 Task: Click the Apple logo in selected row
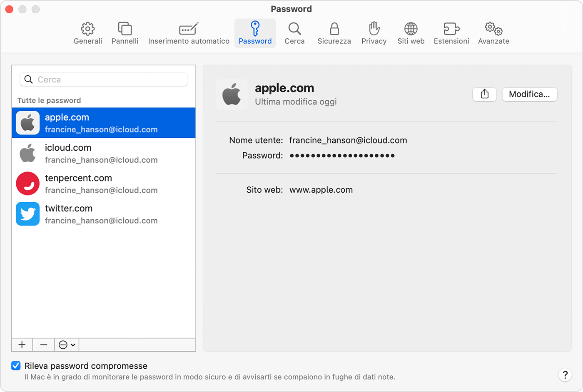pos(28,123)
